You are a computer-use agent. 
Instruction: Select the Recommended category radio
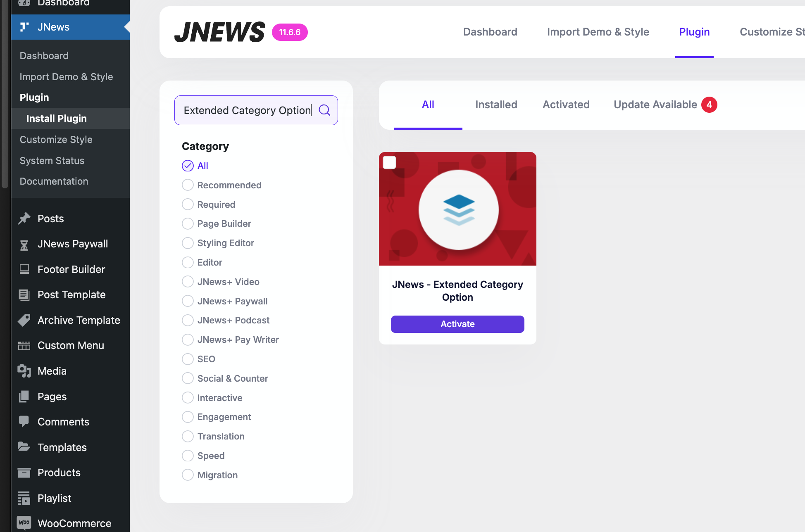[188, 185]
